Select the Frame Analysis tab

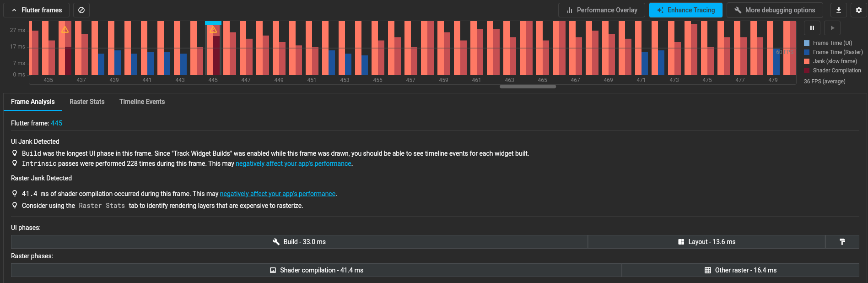click(33, 102)
